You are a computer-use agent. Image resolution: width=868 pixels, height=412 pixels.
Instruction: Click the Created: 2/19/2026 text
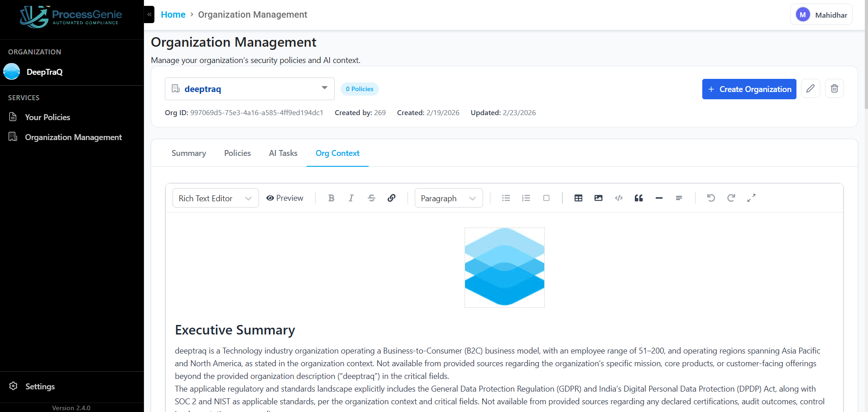click(x=428, y=112)
